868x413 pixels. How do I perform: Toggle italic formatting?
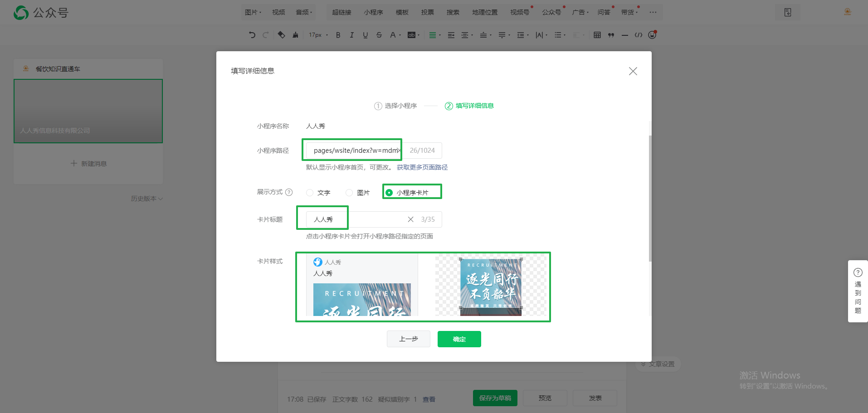[352, 35]
